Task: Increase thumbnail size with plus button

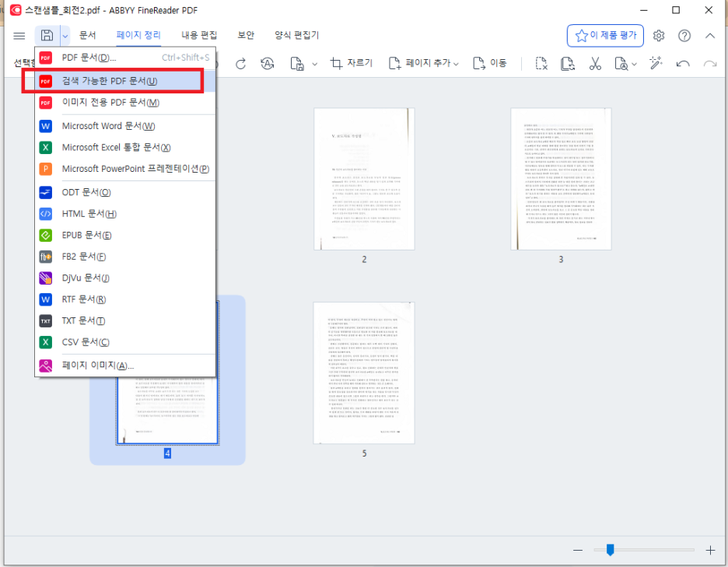Action: [710, 551]
